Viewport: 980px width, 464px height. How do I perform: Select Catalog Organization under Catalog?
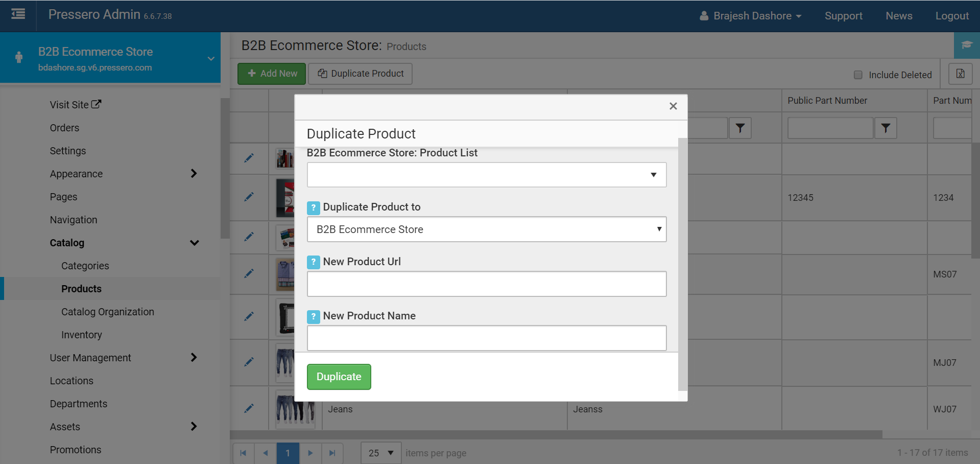(x=108, y=312)
